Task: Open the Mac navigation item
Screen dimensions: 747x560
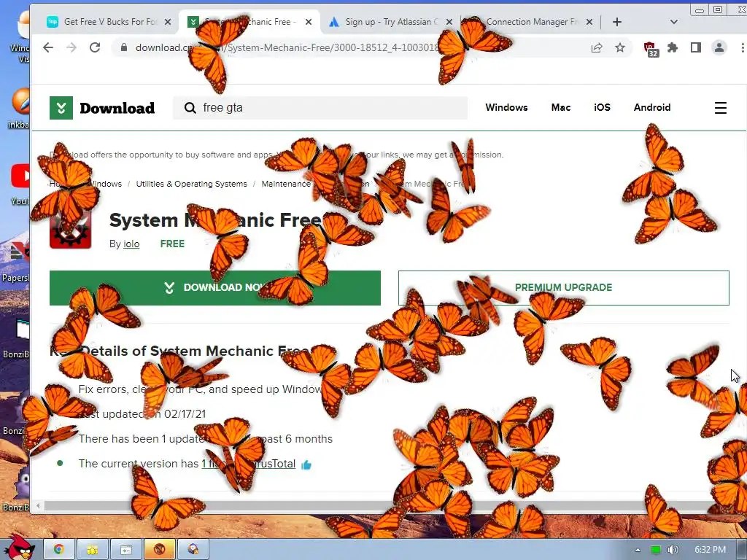Action: 561,108
